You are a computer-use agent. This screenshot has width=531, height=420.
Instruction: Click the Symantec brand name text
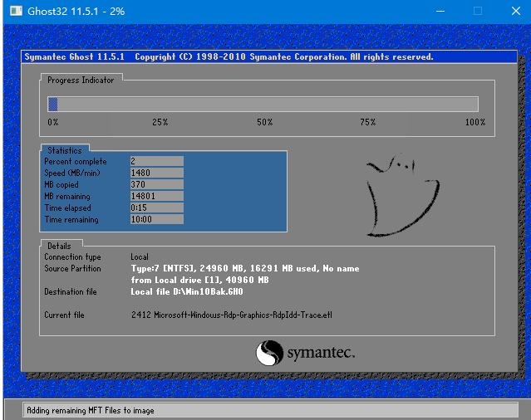pyautogui.click(x=321, y=354)
